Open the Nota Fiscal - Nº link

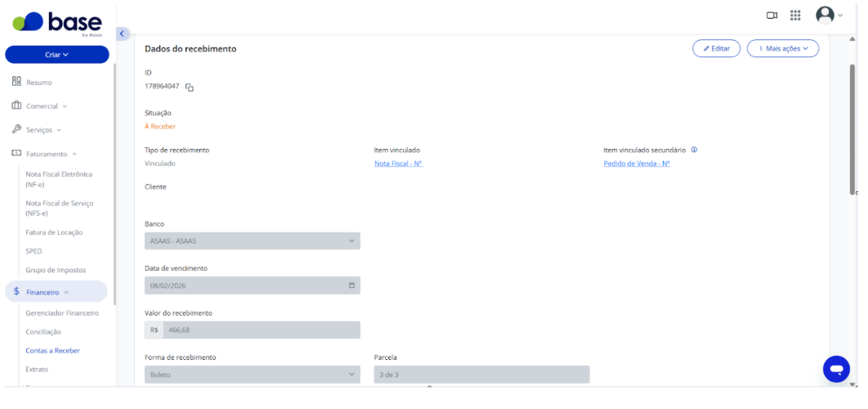tap(399, 164)
